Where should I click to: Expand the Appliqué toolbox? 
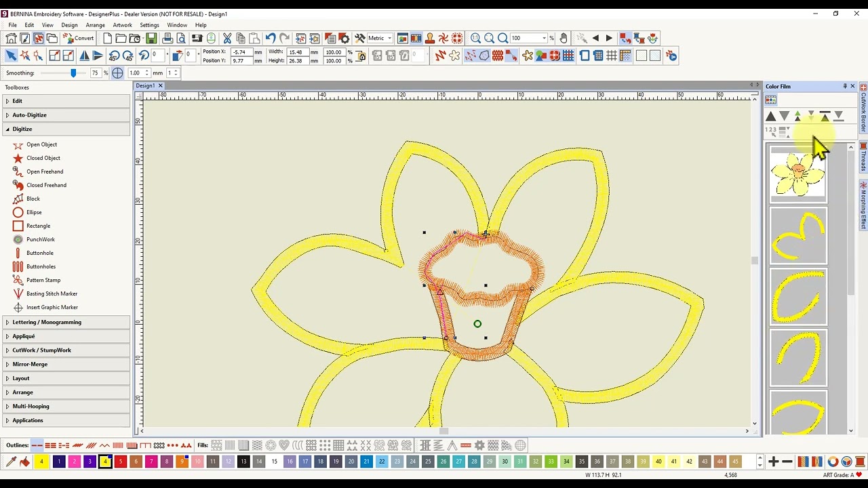point(66,336)
